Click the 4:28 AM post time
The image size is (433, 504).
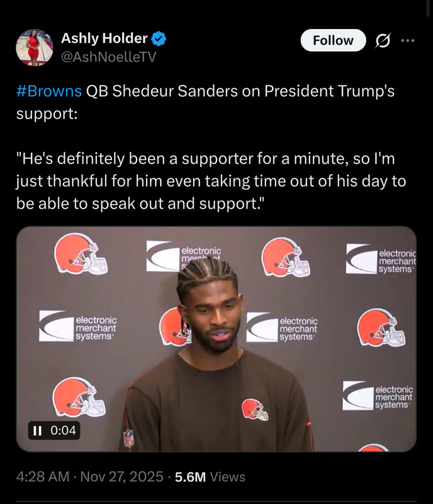click(x=43, y=476)
